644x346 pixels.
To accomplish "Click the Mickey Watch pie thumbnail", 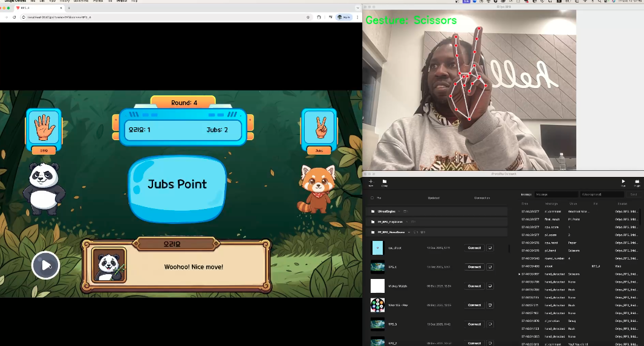I will (377, 286).
